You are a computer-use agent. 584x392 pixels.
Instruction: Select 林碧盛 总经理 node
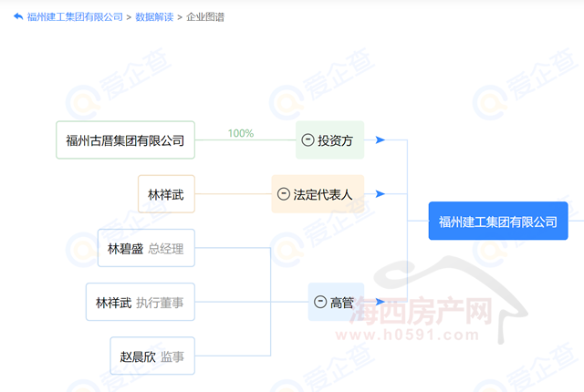pos(146,248)
